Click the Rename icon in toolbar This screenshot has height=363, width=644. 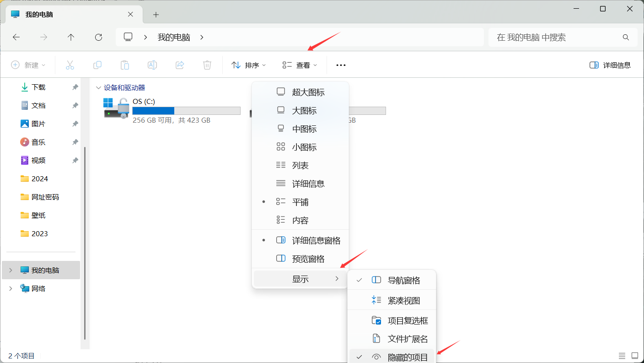[152, 65]
